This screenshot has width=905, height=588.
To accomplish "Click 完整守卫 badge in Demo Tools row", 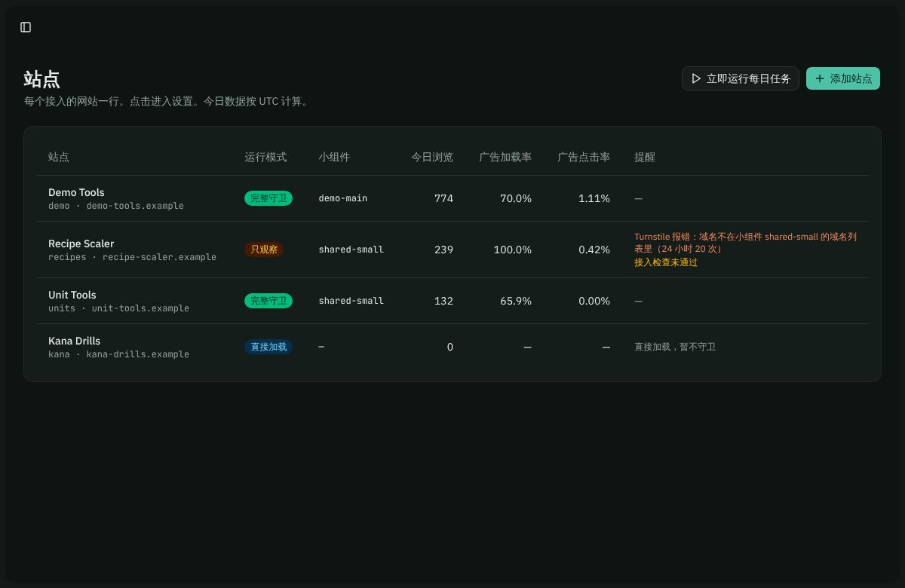I will (x=268, y=198).
